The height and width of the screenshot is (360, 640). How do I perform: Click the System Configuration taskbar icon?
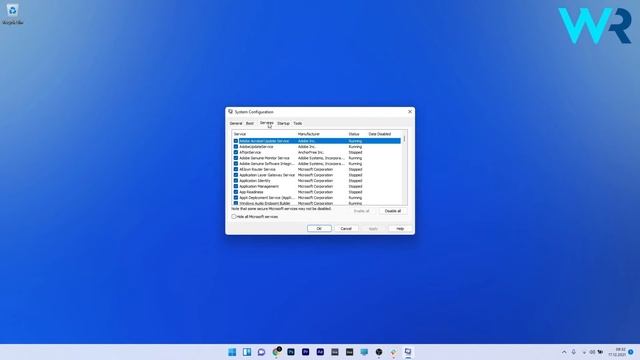408,352
